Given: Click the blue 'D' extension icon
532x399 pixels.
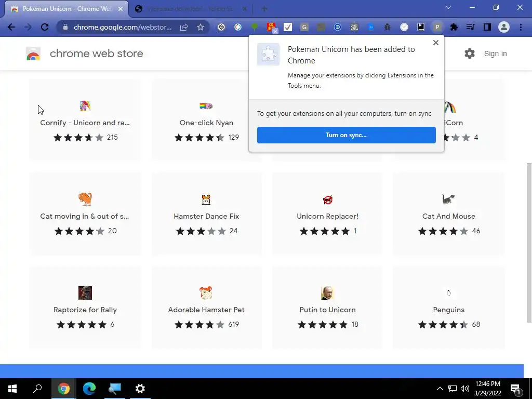Looking at the screenshot, I should pyautogui.click(x=338, y=27).
